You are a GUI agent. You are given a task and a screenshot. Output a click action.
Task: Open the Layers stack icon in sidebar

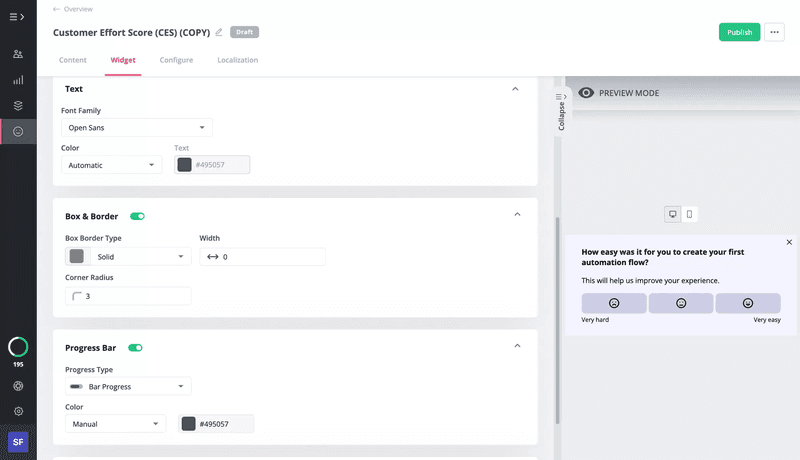coord(18,106)
